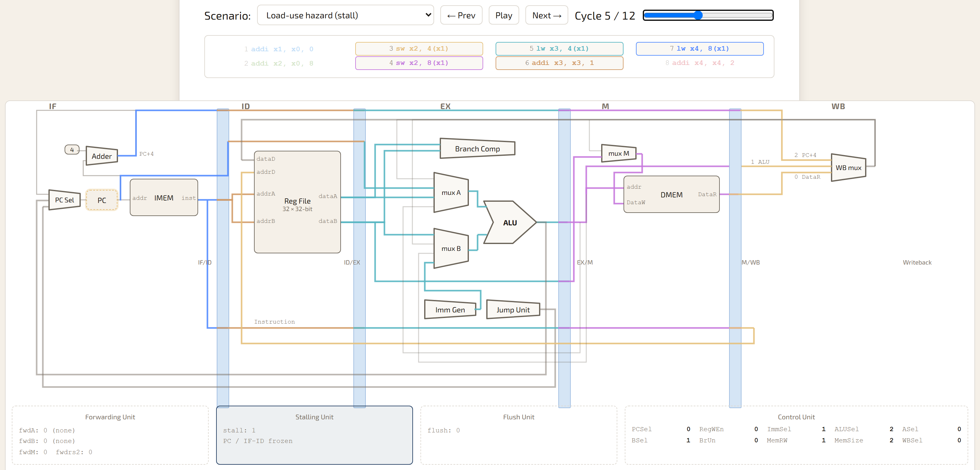Click the 'stall: 1' value
Screen dimensions: 980x470
click(239, 430)
